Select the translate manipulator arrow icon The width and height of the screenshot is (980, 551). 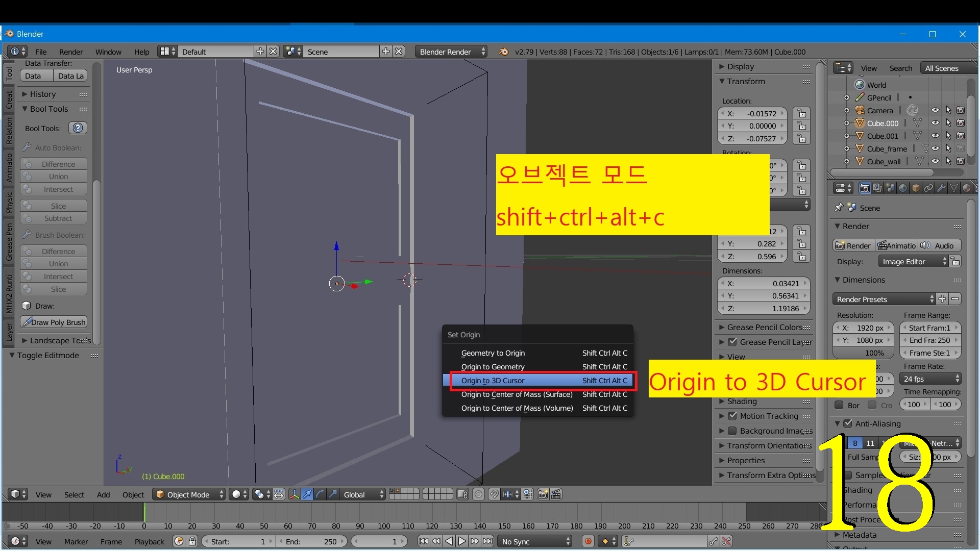point(307,494)
